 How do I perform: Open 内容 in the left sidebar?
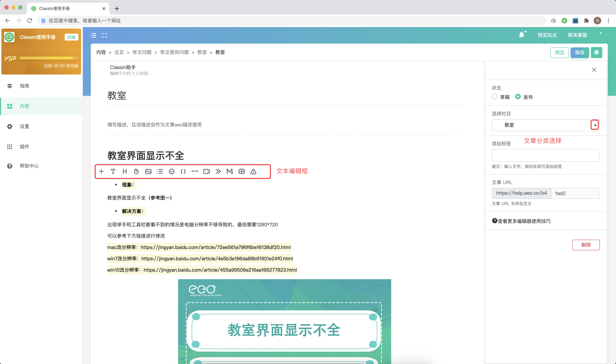(41, 106)
